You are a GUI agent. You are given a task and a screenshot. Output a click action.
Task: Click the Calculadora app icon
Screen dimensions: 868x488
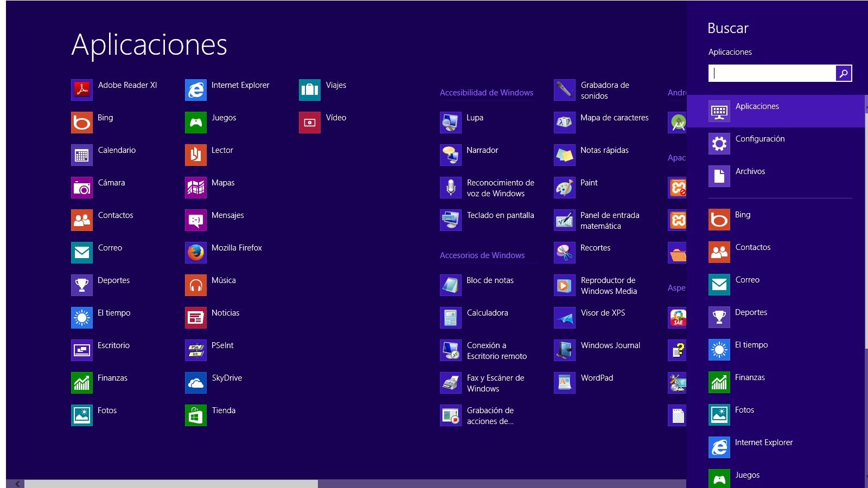[x=450, y=318]
